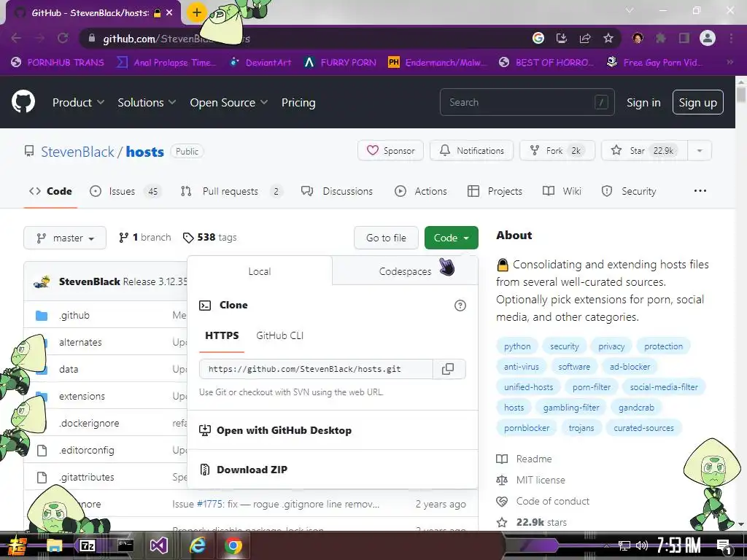Open the Chrome profile avatar icon

[x=707, y=38]
